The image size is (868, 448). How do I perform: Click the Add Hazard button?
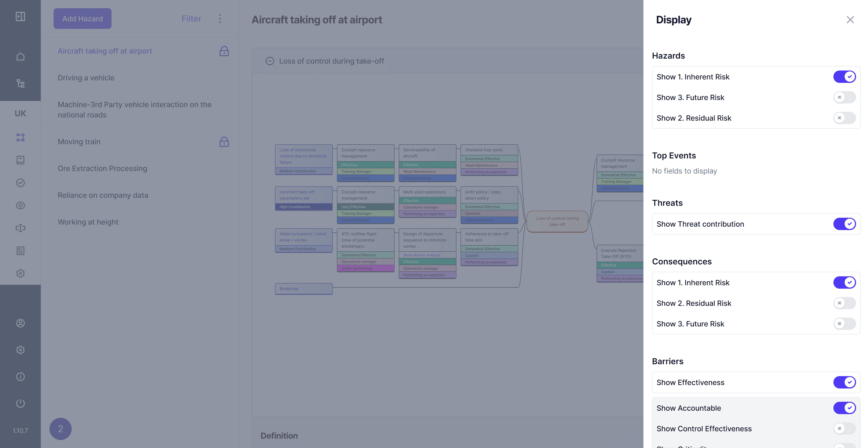click(x=82, y=19)
